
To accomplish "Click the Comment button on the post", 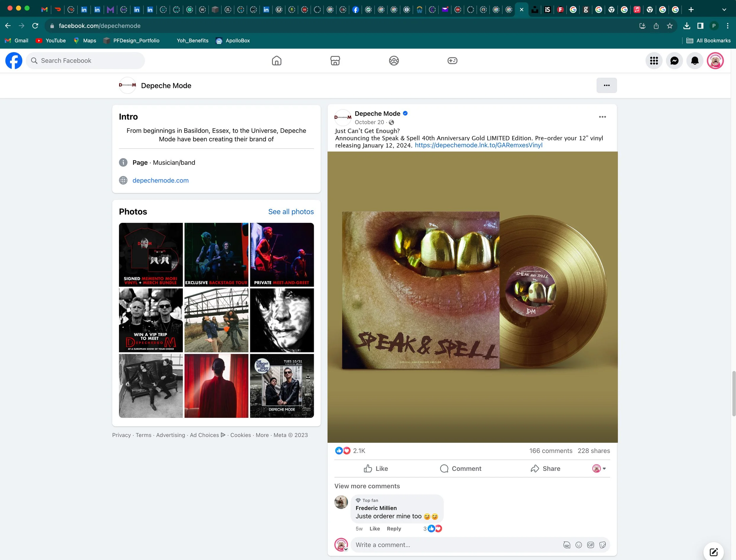I will click(x=460, y=468).
